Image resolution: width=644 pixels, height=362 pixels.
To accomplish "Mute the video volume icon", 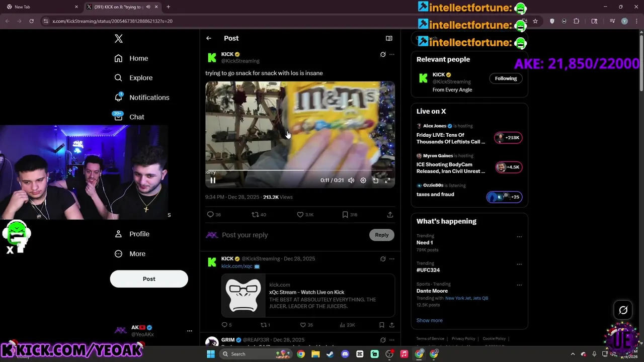I will point(351,180).
